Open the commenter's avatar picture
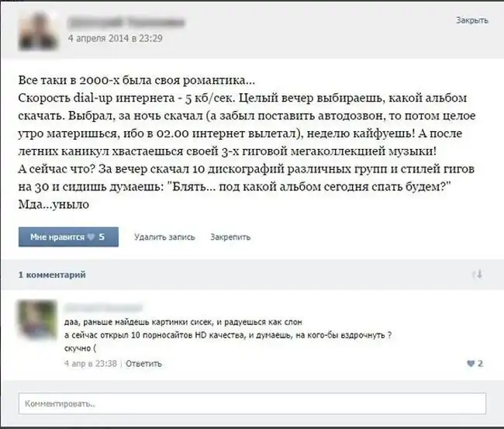 click(x=38, y=320)
